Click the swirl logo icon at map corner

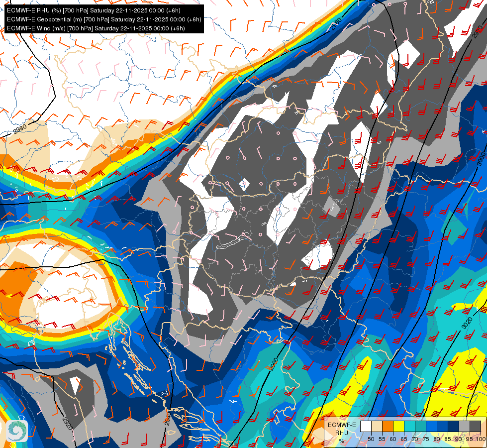(17, 431)
